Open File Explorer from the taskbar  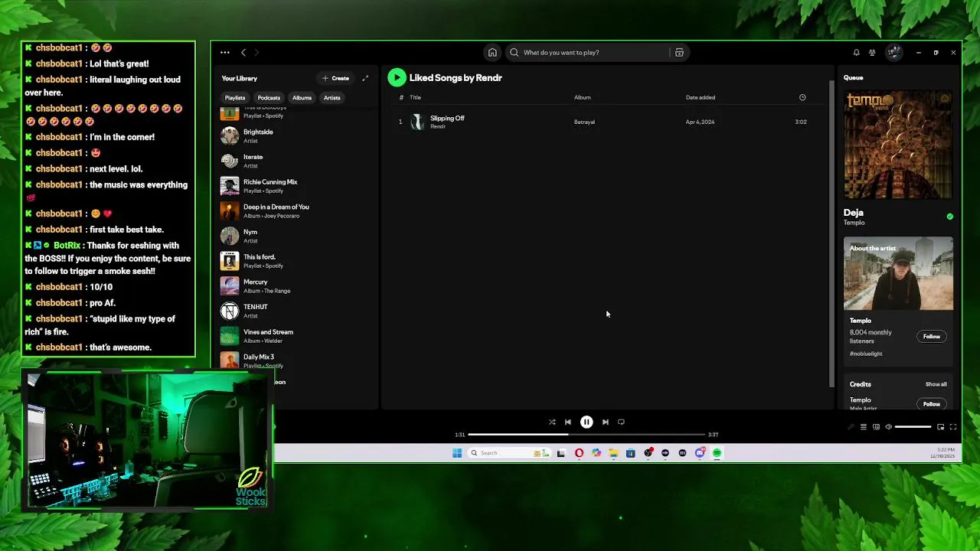(613, 453)
